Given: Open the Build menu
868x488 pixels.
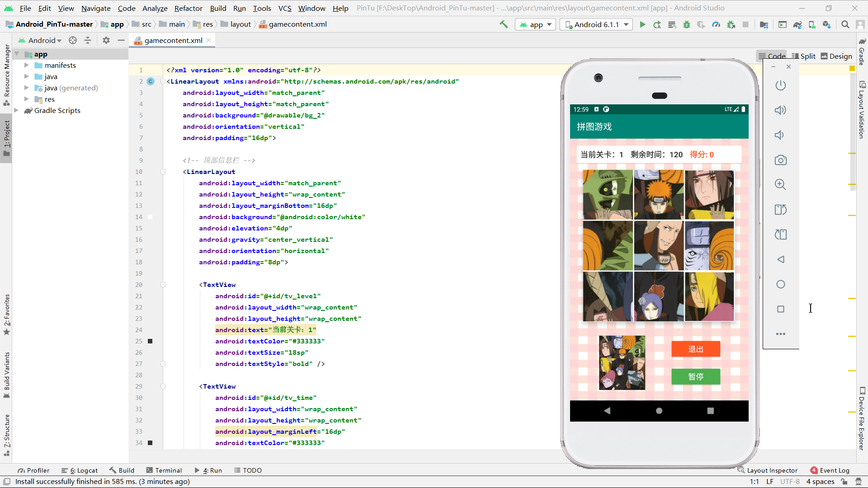Looking at the screenshot, I should pos(218,8).
